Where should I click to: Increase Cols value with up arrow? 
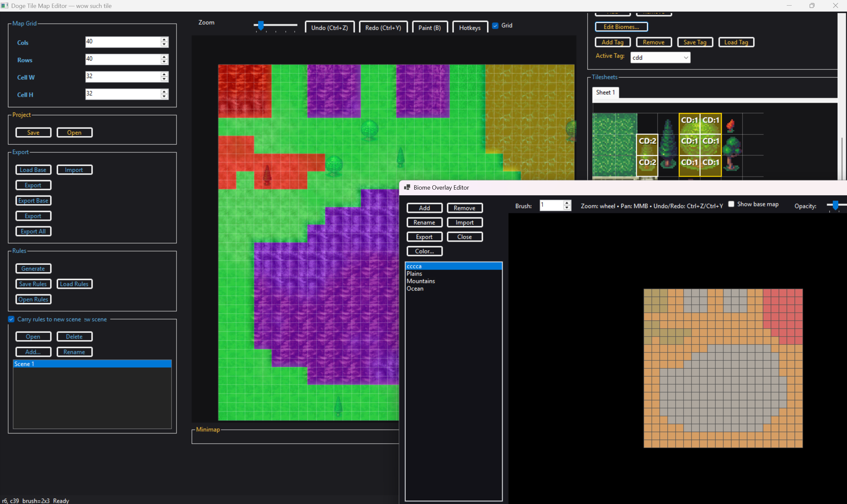[x=165, y=39]
